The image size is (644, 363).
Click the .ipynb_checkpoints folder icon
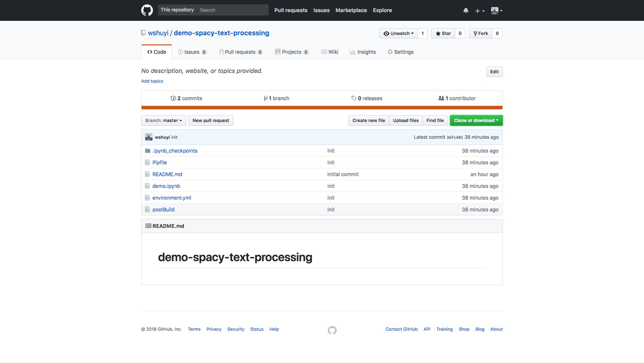click(147, 151)
